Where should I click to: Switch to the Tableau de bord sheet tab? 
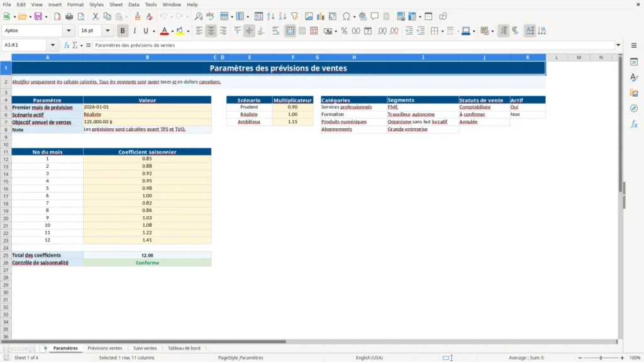[x=184, y=348]
